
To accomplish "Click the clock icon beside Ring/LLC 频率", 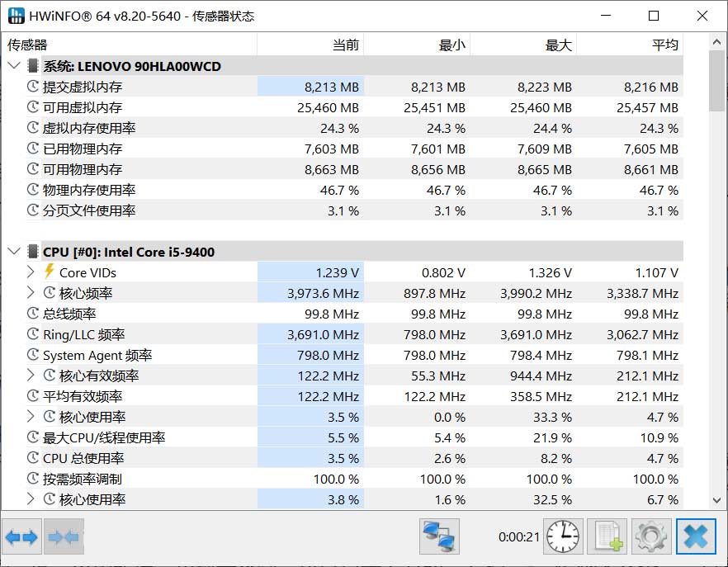I will (x=32, y=334).
